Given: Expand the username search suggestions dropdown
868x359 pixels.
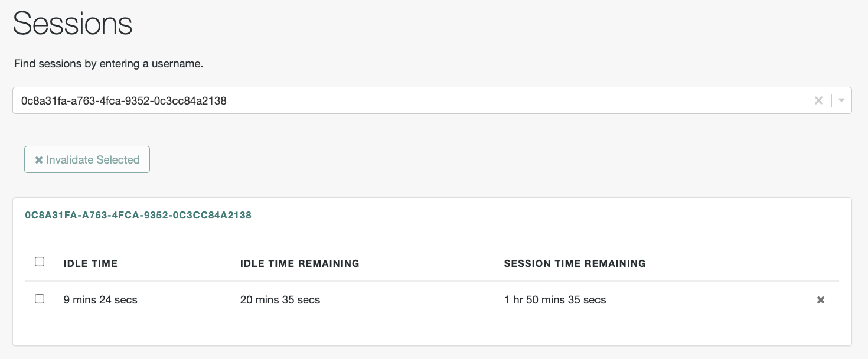Looking at the screenshot, I should coord(841,100).
